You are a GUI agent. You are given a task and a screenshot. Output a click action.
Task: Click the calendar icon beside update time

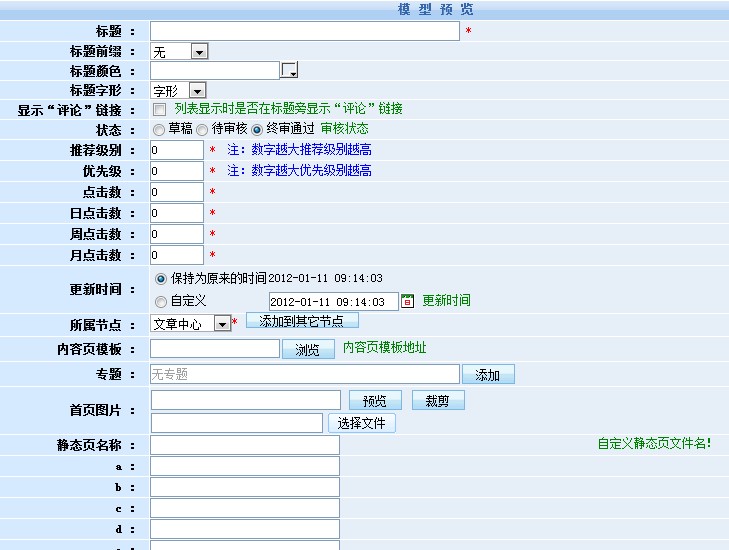click(x=407, y=301)
